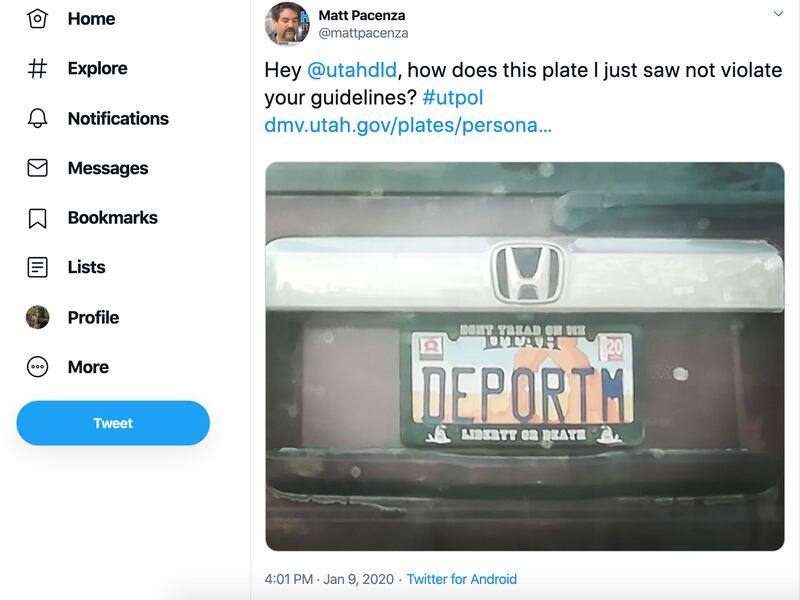This screenshot has height=600, width=800.
Task: Click the Matt Pacenza display name
Action: click(363, 15)
